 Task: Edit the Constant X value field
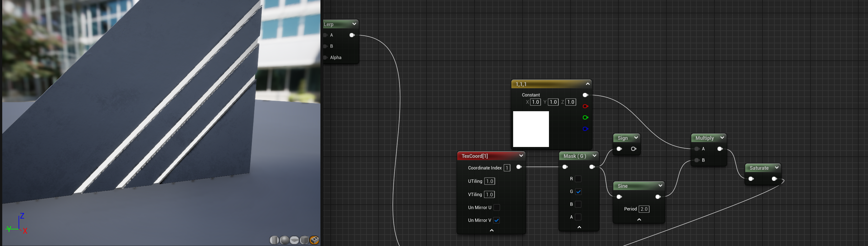tap(535, 102)
